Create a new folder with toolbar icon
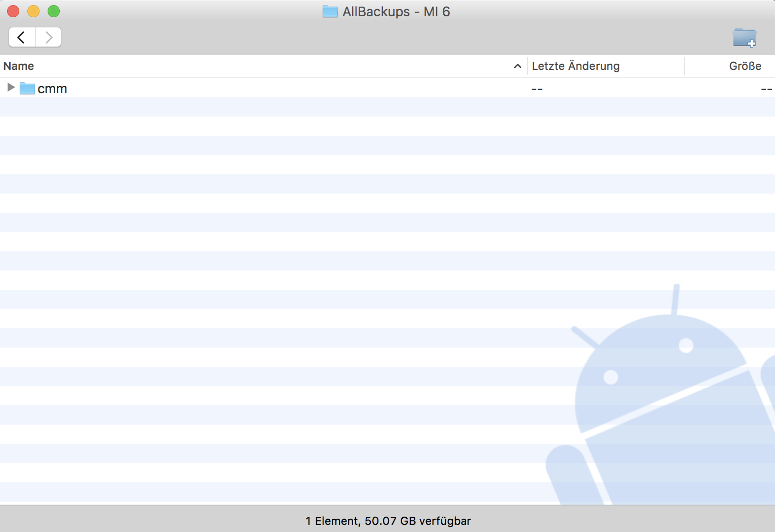This screenshot has height=532, width=775. 744,37
